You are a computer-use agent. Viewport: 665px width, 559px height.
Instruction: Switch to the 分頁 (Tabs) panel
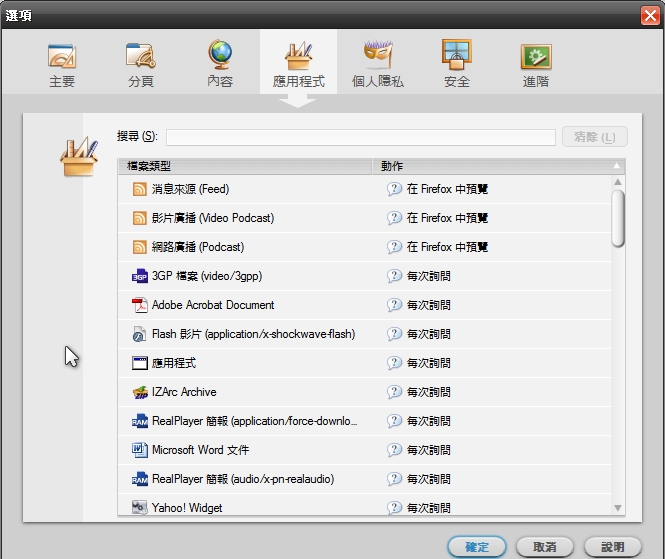point(140,64)
